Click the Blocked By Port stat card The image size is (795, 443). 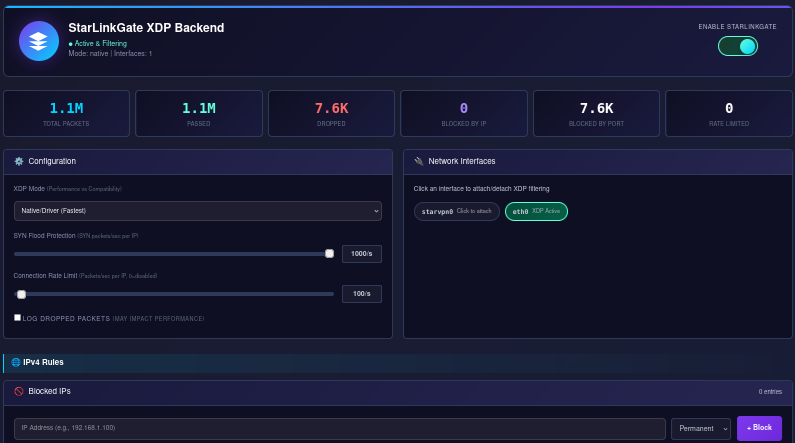coord(596,114)
